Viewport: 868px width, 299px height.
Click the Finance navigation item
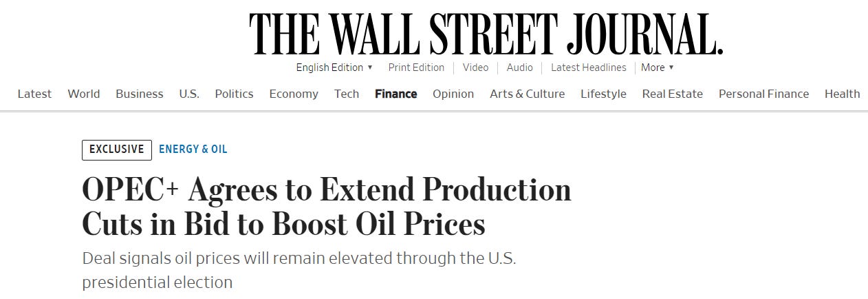395,94
